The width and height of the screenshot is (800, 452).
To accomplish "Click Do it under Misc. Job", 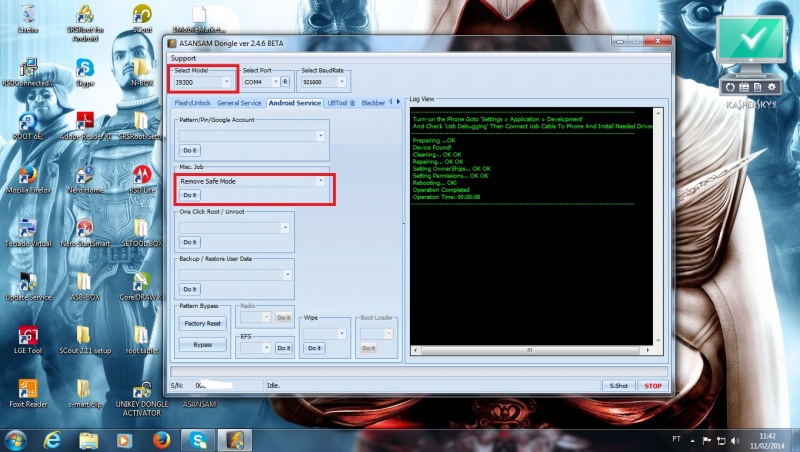I will 190,195.
